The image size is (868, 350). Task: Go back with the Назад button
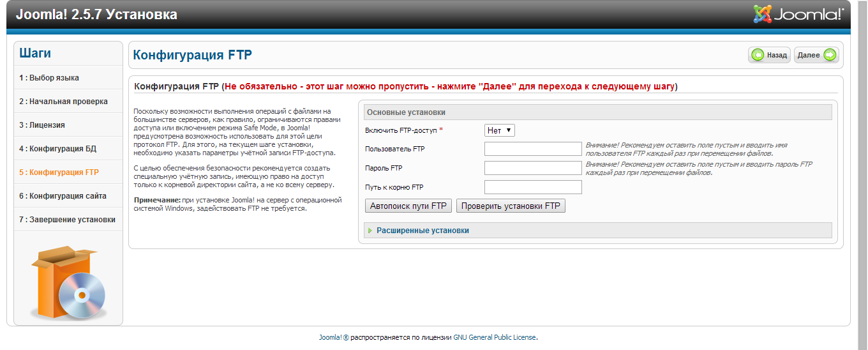click(x=769, y=55)
